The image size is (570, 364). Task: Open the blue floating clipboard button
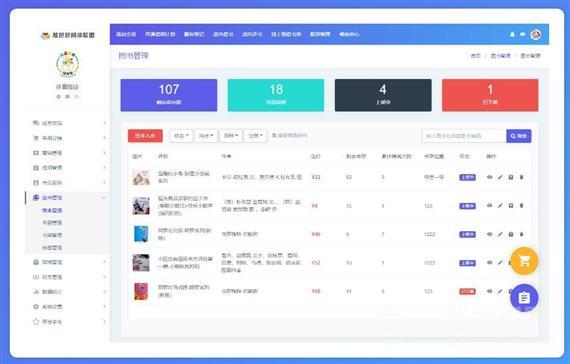pyautogui.click(x=524, y=298)
